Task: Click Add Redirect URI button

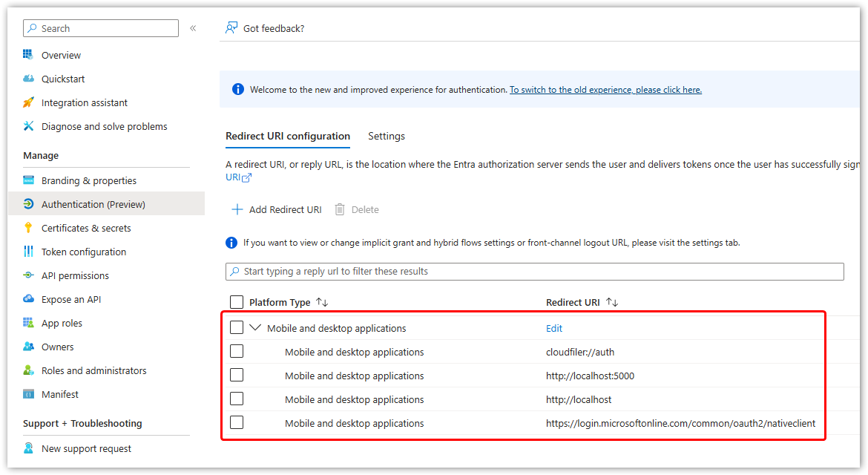Action: click(277, 210)
